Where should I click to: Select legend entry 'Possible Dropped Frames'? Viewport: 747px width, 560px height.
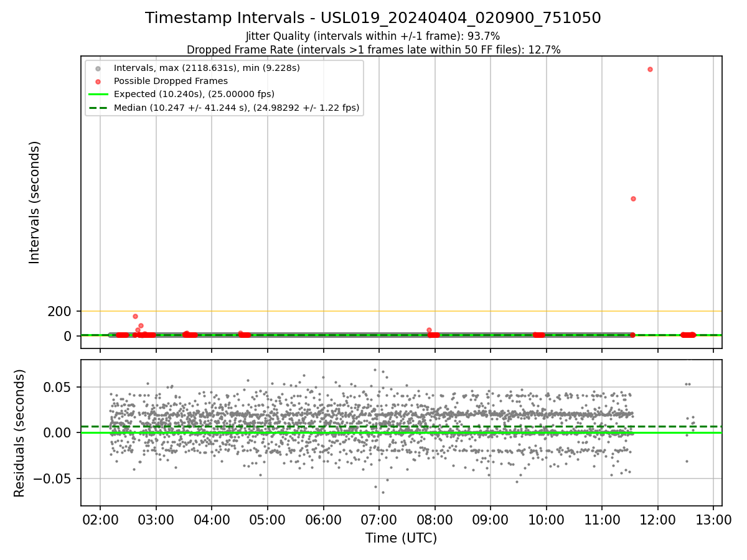tap(171, 81)
